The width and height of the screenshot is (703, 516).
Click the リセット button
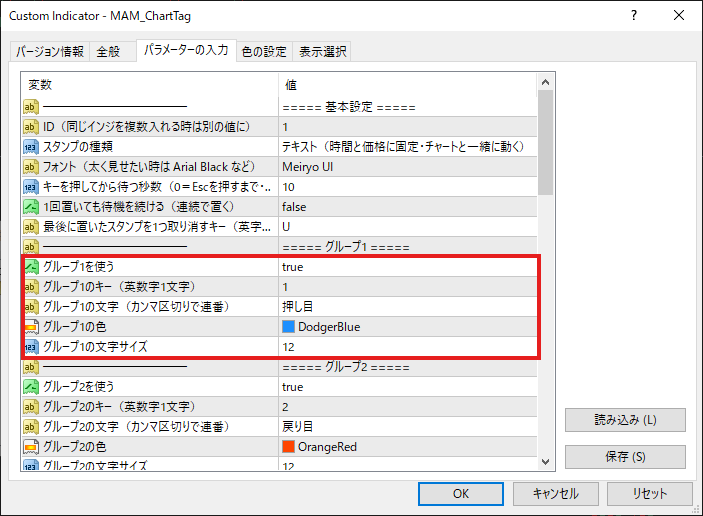tap(650, 494)
